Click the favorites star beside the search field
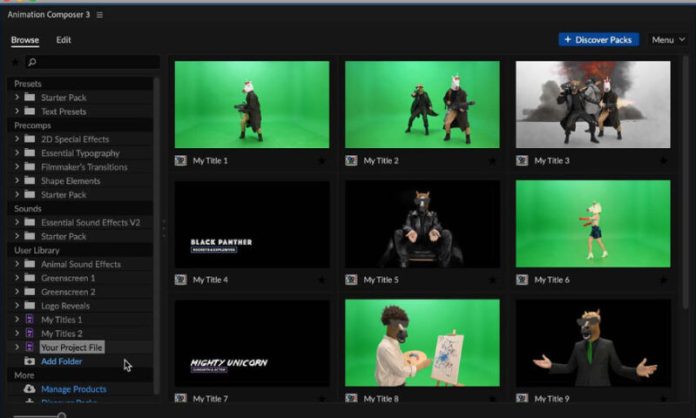 point(17,63)
